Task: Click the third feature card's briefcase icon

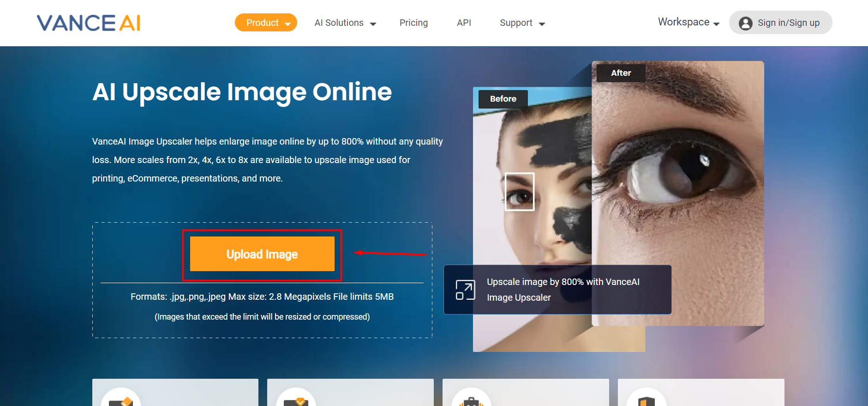Action: (x=471, y=401)
